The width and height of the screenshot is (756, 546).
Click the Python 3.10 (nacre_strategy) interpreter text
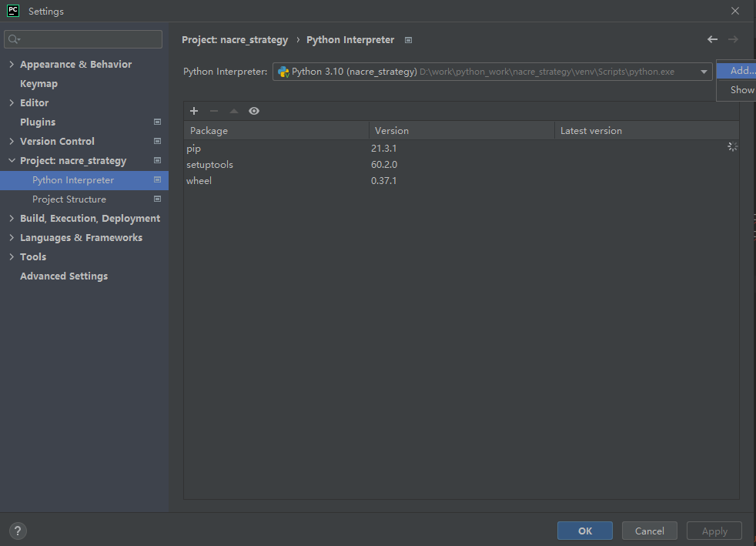tap(354, 72)
